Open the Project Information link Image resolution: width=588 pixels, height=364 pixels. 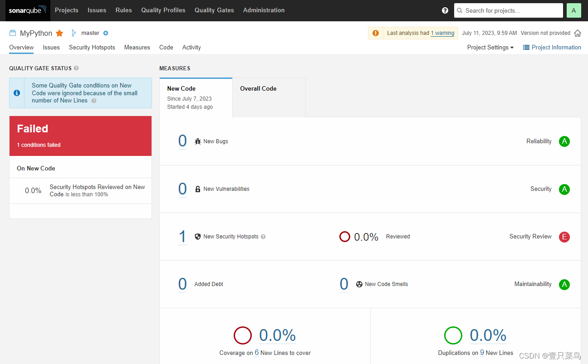tap(556, 47)
